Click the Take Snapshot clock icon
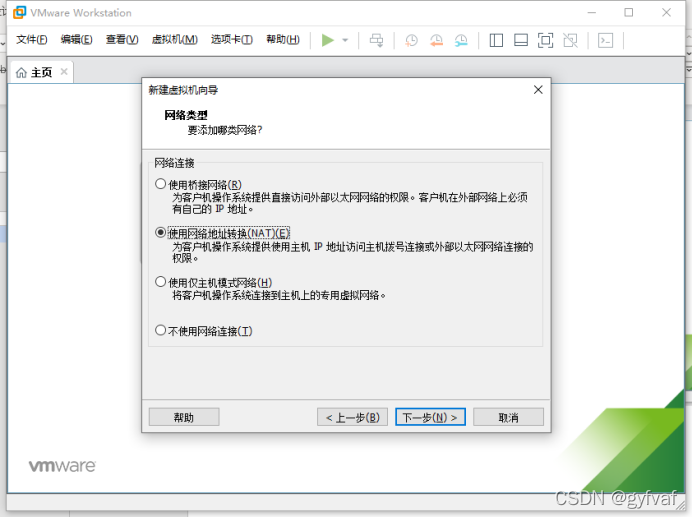The height and width of the screenshot is (518, 693). point(411,40)
